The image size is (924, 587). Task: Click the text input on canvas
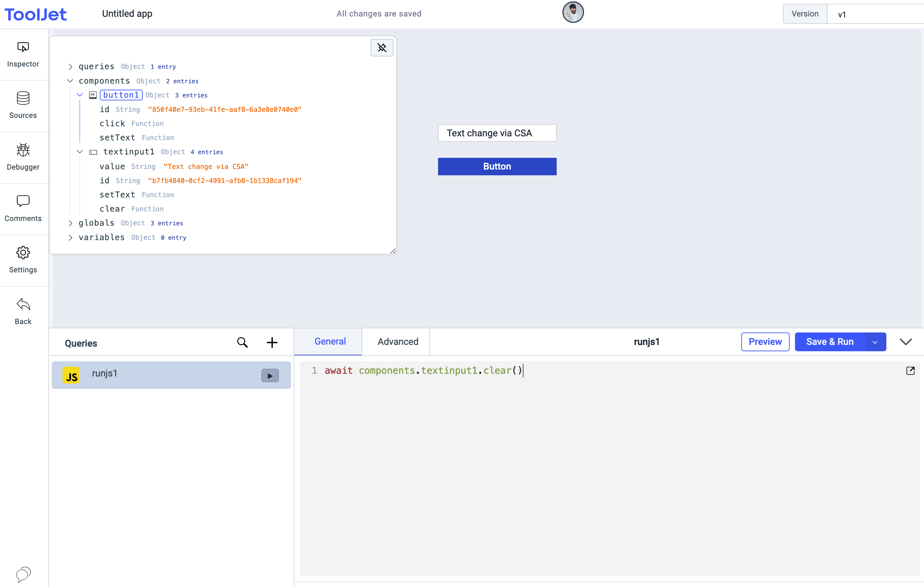point(497,133)
